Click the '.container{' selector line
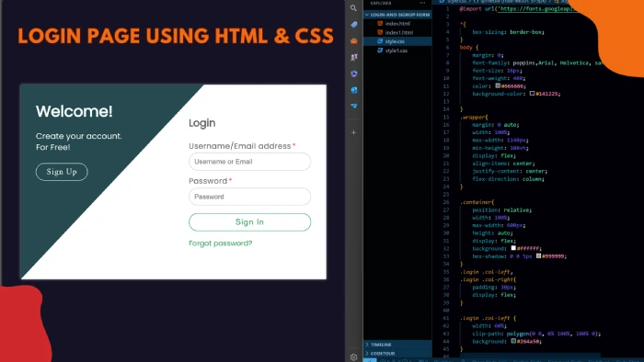 pyautogui.click(x=477, y=202)
